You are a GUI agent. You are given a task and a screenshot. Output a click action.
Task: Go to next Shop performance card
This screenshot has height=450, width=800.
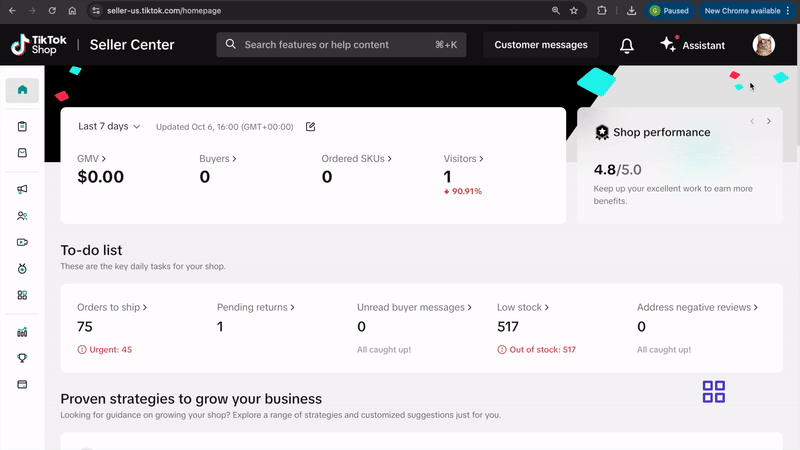click(768, 121)
